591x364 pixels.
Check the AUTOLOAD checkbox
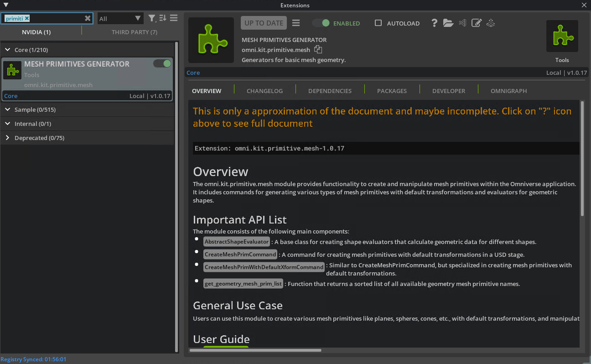click(x=378, y=23)
